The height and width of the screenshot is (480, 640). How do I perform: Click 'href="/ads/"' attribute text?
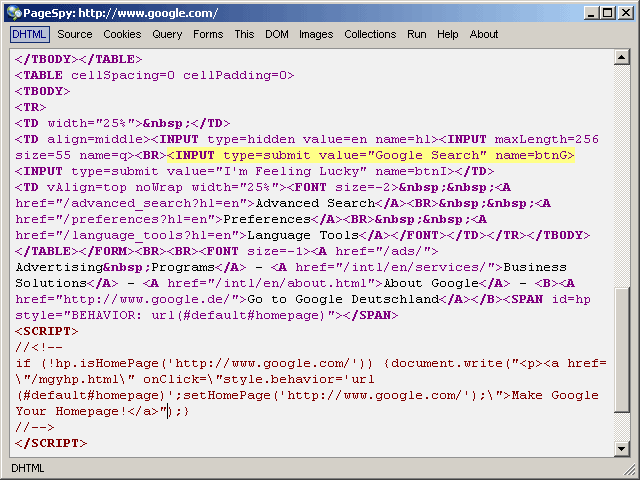382,251
